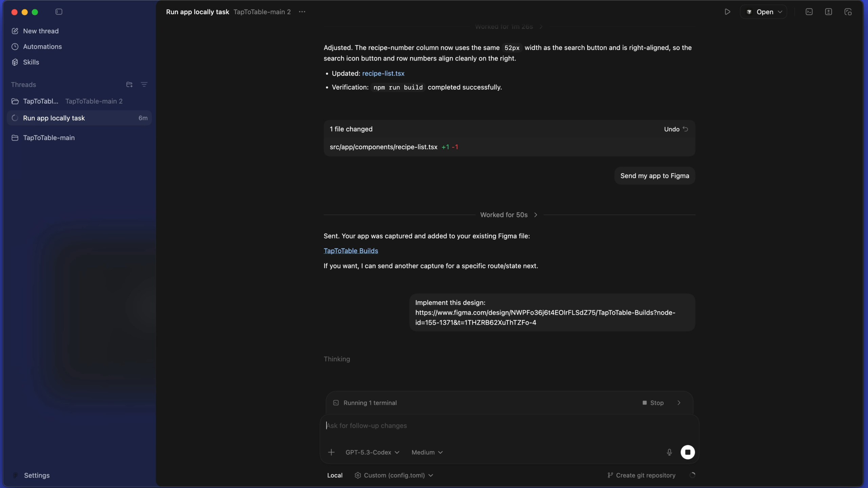Click the microphone dictation icon
This screenshot has height=488, width=868.
[669, 452]
